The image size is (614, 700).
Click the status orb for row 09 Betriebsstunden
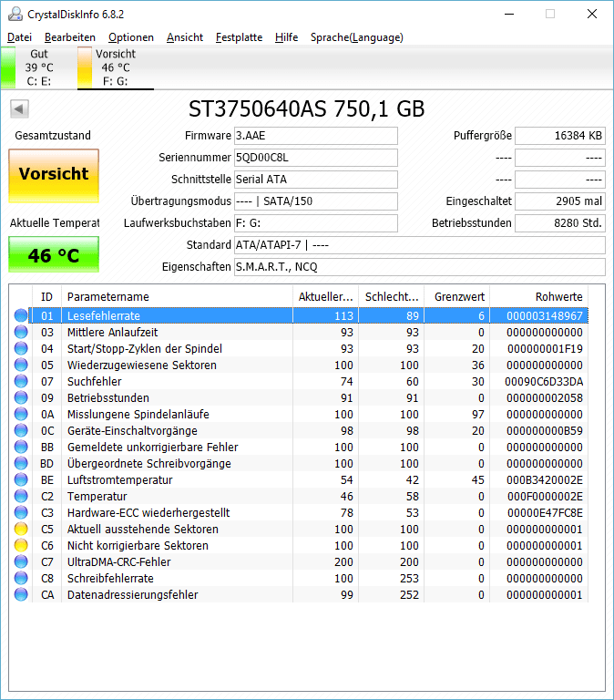21,397
